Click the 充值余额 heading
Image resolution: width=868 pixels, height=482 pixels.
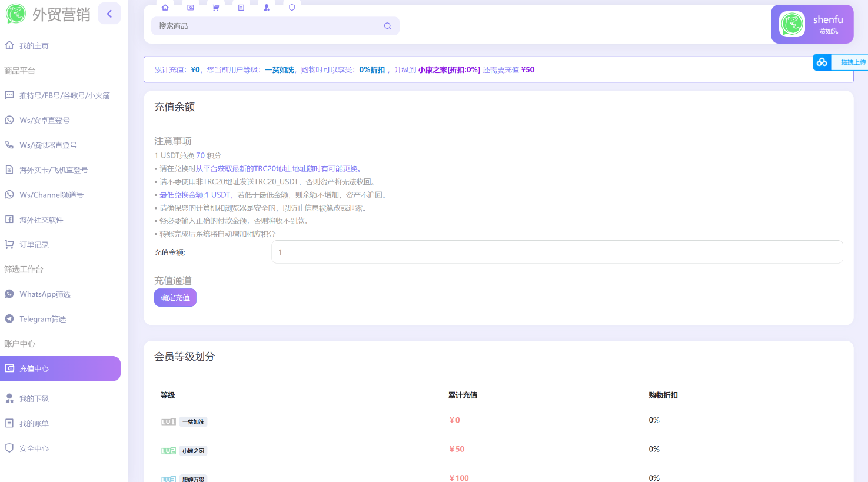[175, 107]
